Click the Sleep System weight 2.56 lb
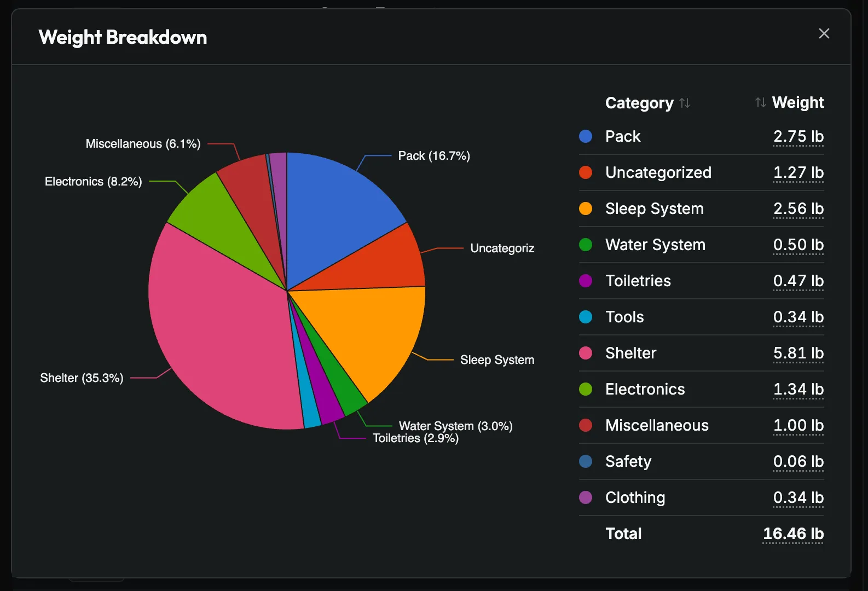 798,208
